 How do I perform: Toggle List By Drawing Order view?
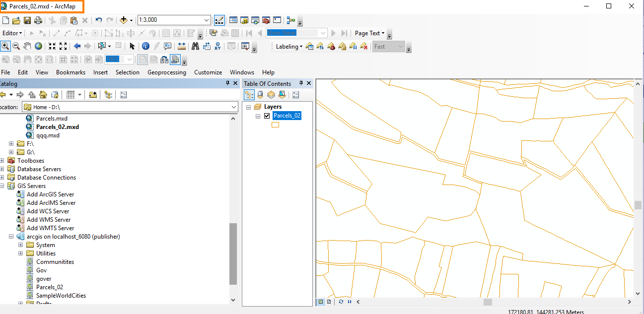pos(249,95)
